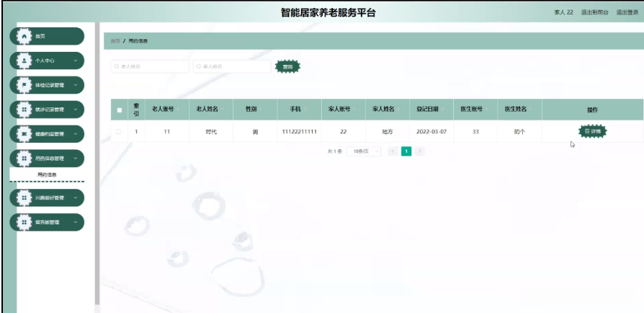Sort by 老人账号 column arrows
The image size is (644, 313).
178,110
